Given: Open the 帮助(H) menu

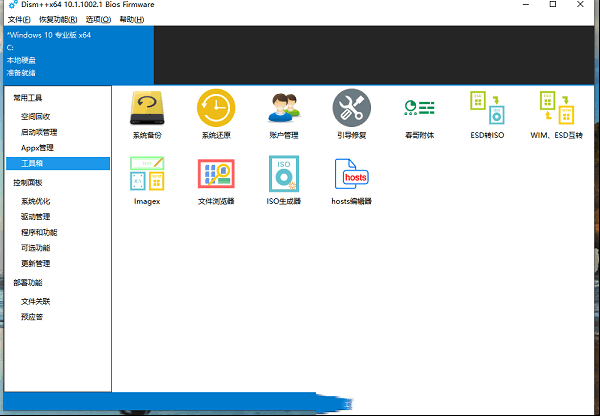Looking at the screenshot, I should point(132,19).
